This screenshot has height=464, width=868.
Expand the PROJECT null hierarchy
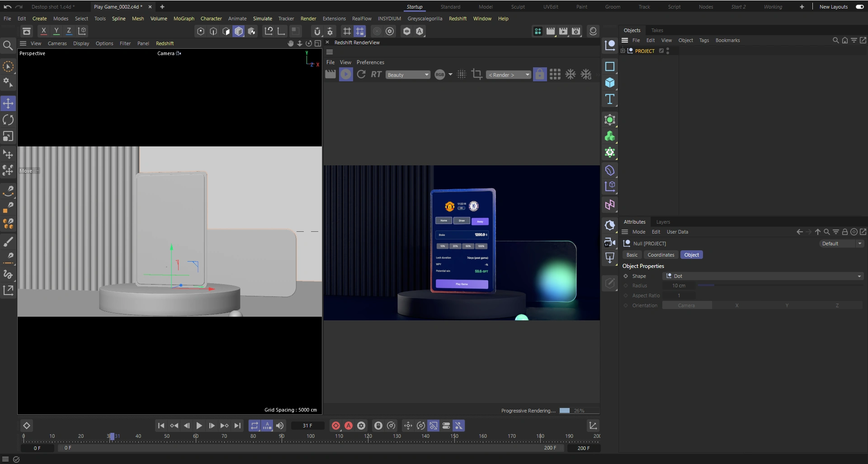point(623,51)
